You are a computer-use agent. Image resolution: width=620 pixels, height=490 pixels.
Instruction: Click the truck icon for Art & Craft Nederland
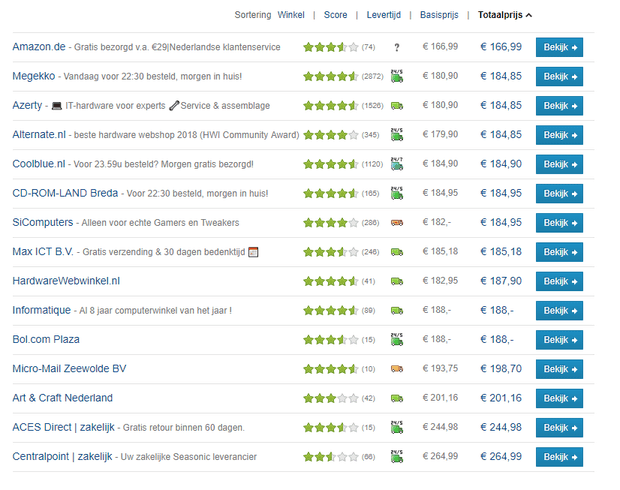[x=397, y=398]
